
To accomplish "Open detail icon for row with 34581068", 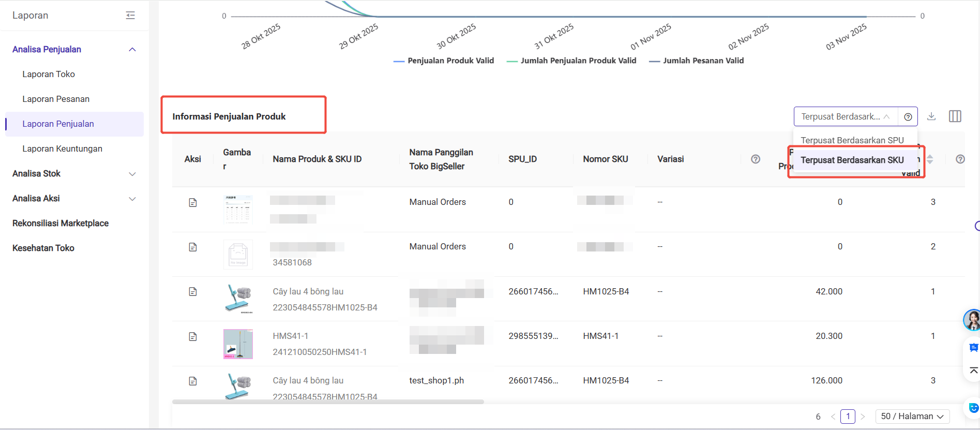I will click(x=193, y=247).
